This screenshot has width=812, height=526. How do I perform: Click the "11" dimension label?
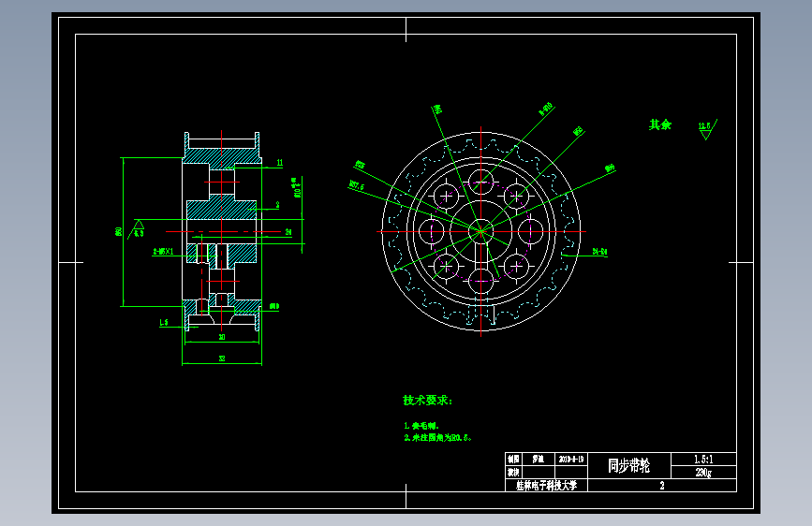coord(280,163)
